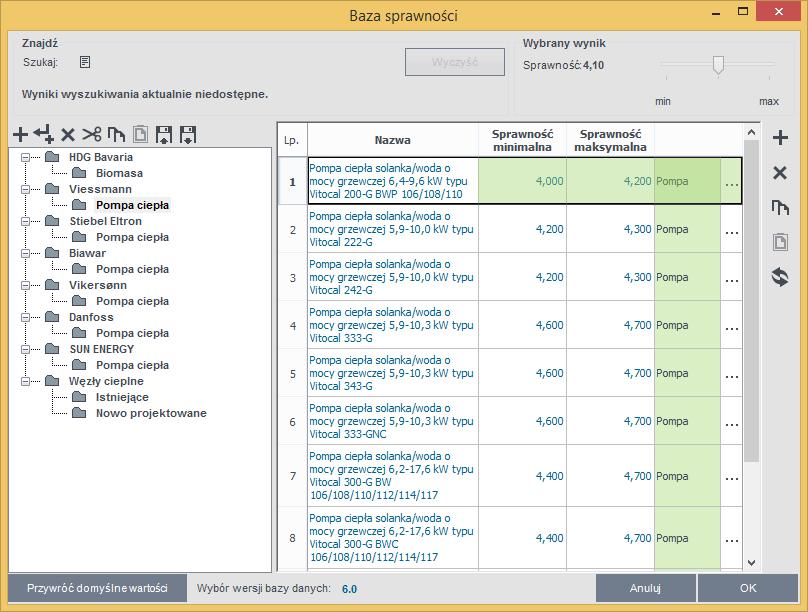Select row number 7 header
Image resolution: width=808 pixels, height=612 pixels.
coord(293,476)
